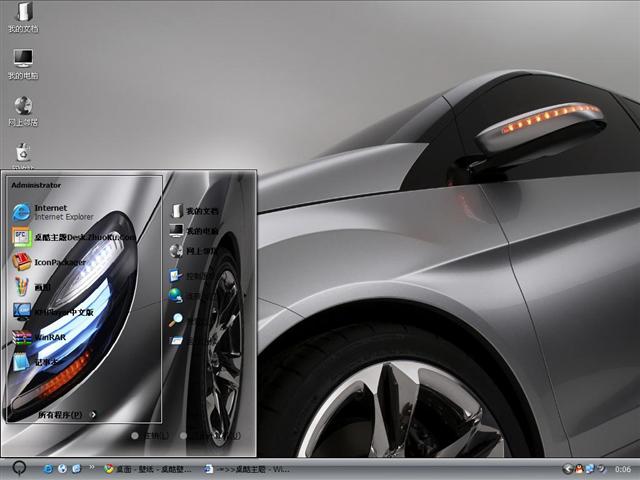This screenshot has height=480, width=640.
Task: Open the Run item below the magnifier
Action: (x=176, y=340)
